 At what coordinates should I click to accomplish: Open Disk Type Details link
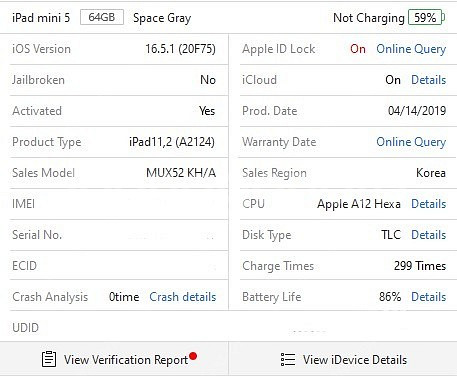click(x=428, y=235)
